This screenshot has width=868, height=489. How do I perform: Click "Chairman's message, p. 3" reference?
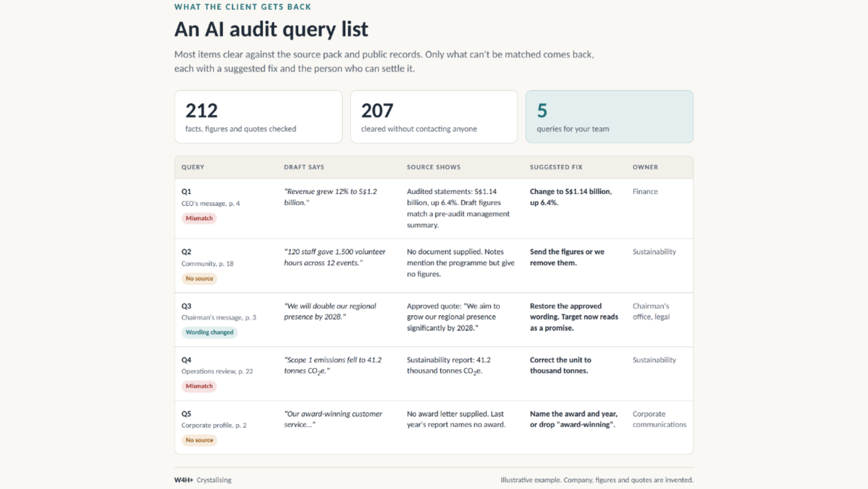tap(219, 318)
